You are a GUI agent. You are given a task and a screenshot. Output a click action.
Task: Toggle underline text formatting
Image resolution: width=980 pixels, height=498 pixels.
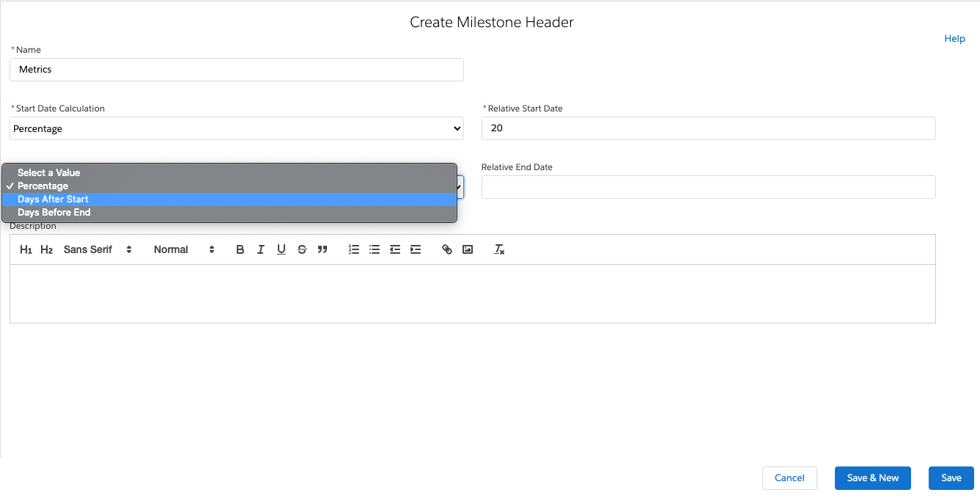(281, 249)
